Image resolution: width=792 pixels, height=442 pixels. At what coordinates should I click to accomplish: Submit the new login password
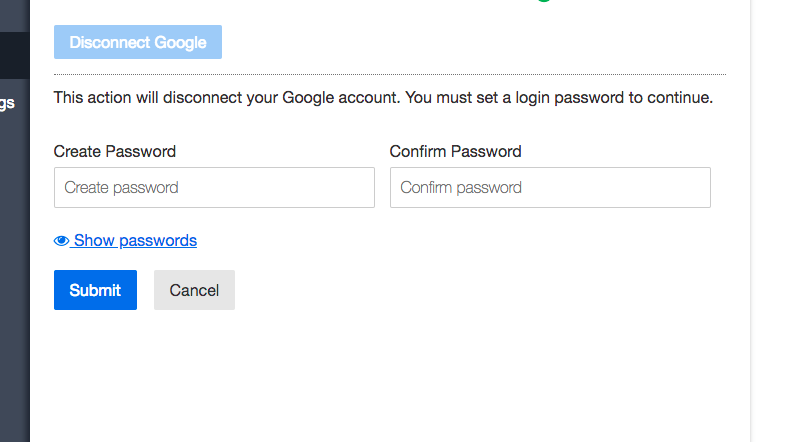point(95,290)
